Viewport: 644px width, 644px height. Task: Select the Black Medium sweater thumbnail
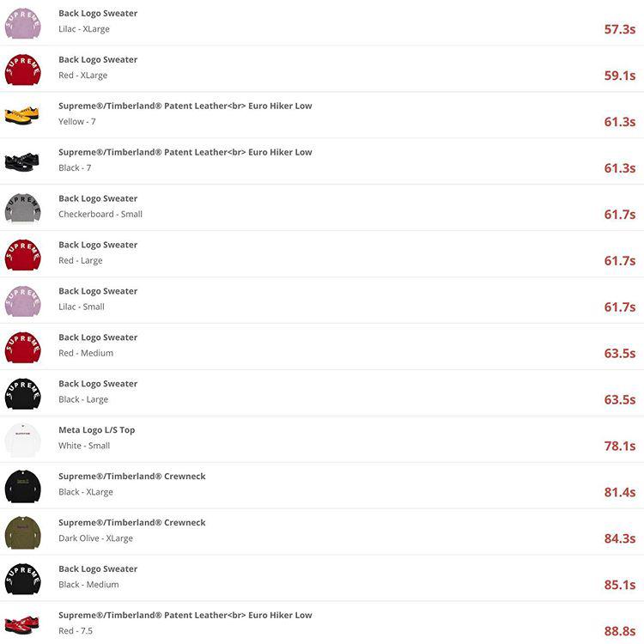pos(22,580)
